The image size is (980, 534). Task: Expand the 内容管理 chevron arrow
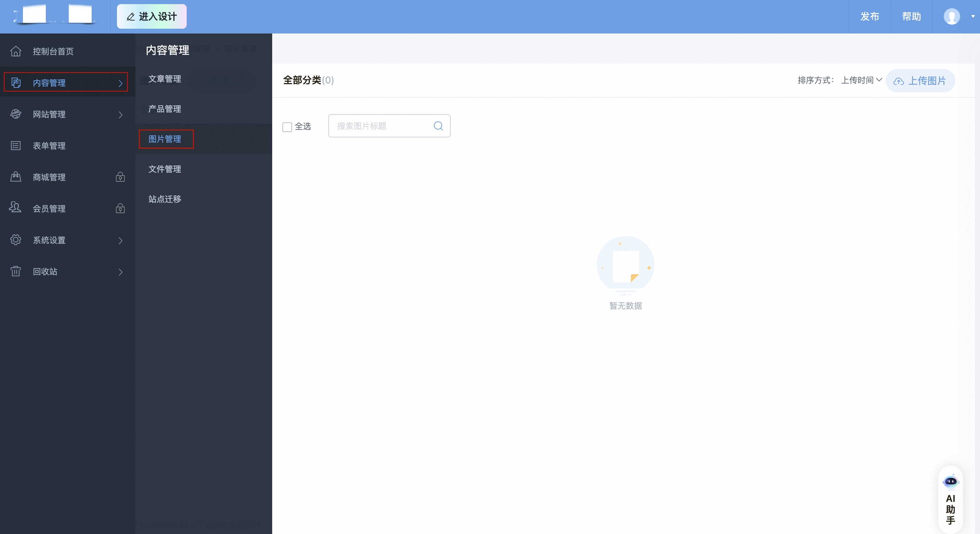(121, 82)
